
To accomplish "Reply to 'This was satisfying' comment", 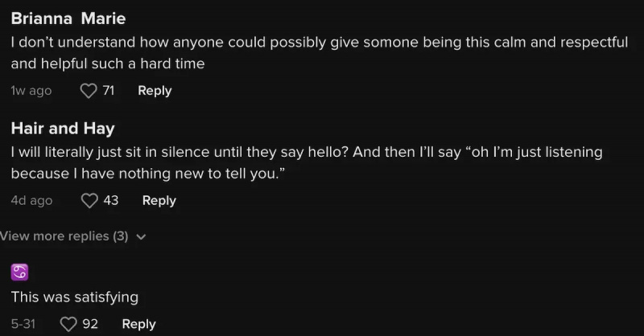I will pos(138,324).
